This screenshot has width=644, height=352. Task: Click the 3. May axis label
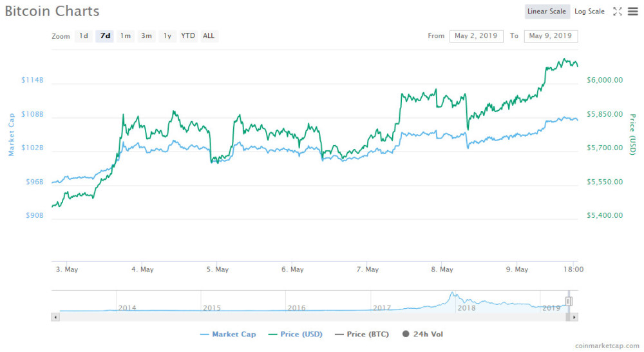point(67,269)
